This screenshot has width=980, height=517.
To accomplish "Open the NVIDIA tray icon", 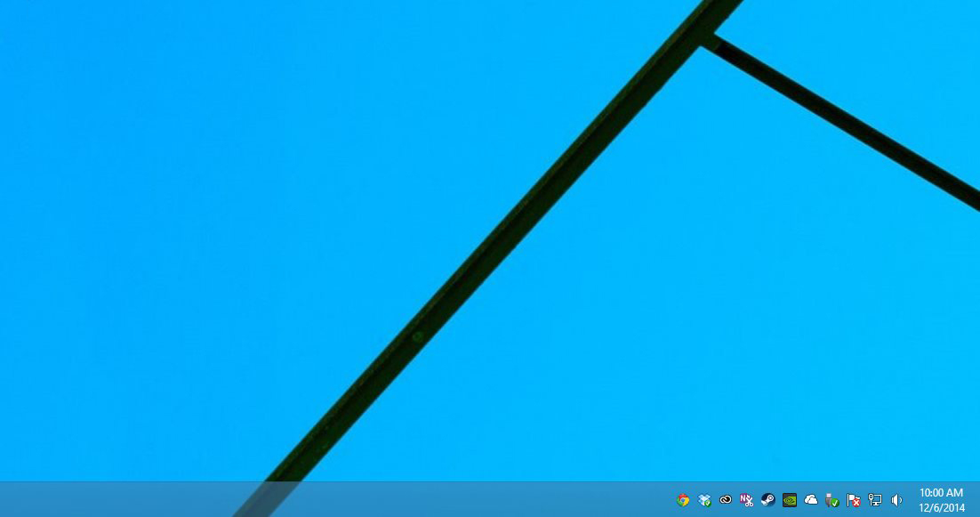I will click(790, 499).
